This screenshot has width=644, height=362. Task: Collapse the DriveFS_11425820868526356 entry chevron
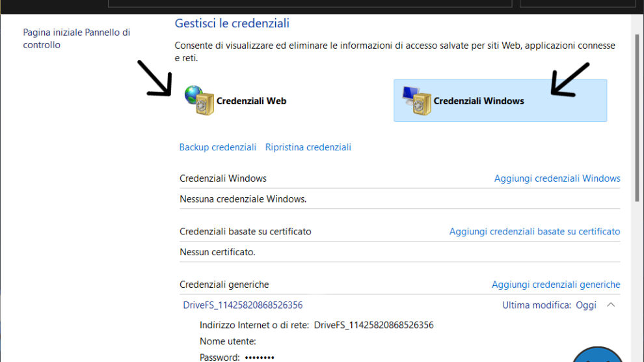(611, 305)
